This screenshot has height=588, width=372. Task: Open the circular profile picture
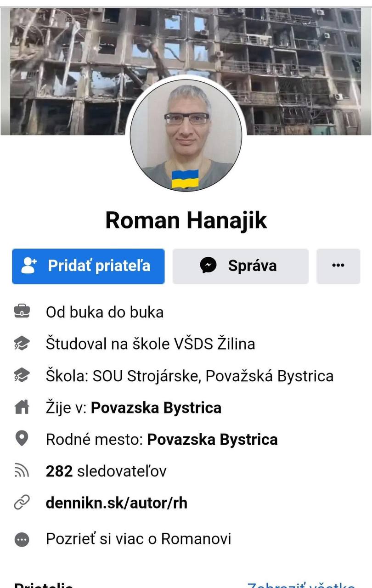pyautogui.click(x=186, y=134)
